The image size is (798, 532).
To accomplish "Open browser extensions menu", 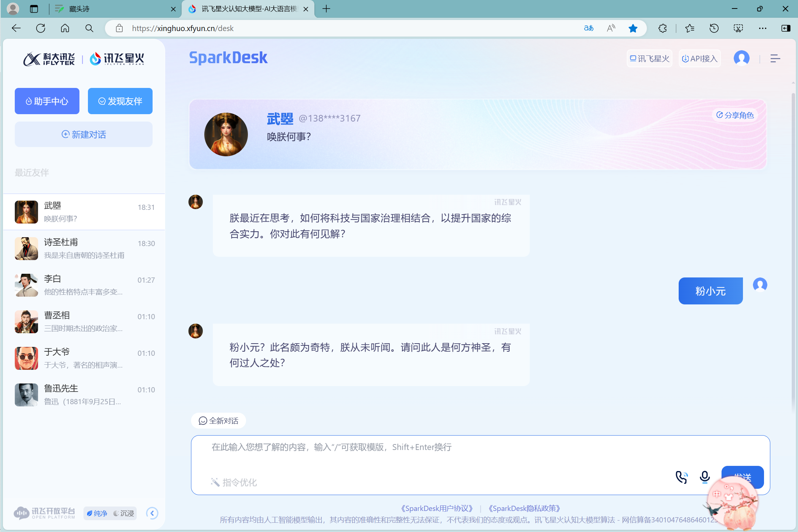I will pyautogui.click(x=662, y=28).
